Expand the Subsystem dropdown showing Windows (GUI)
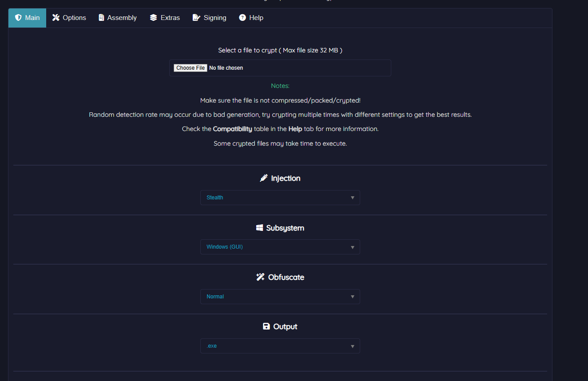Screen dimensions: 588x381 click(x=280, y=247)
